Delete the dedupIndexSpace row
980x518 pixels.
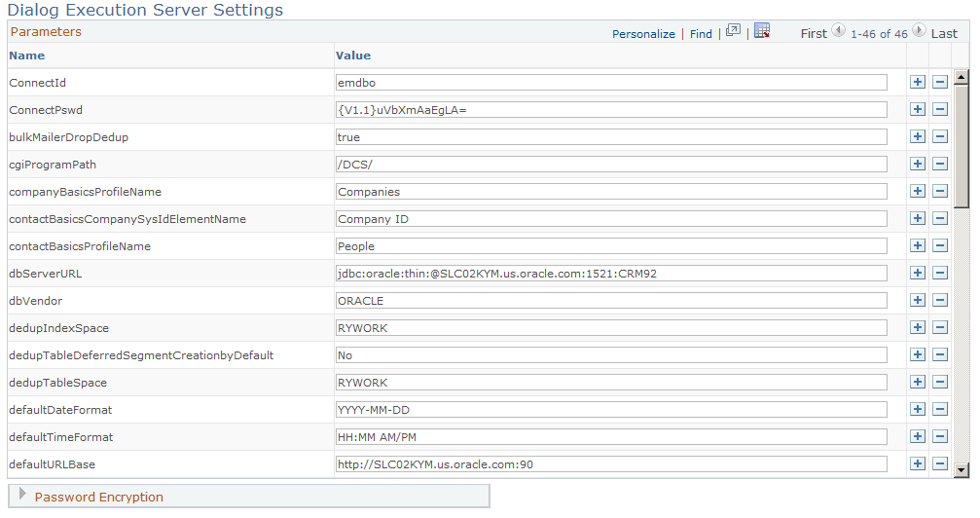[x=940, y=327]
